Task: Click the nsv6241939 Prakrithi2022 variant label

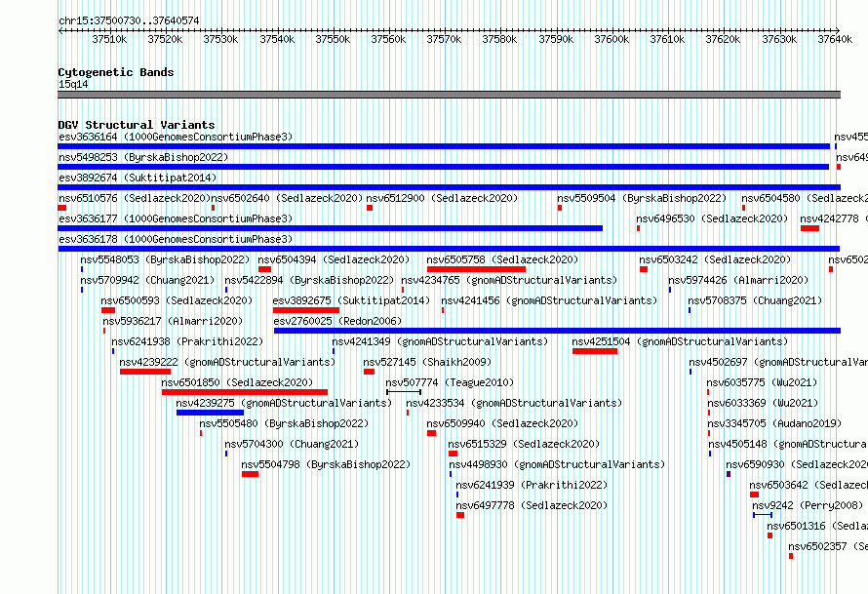Action: pyautogui.click(x=532, y=485)
